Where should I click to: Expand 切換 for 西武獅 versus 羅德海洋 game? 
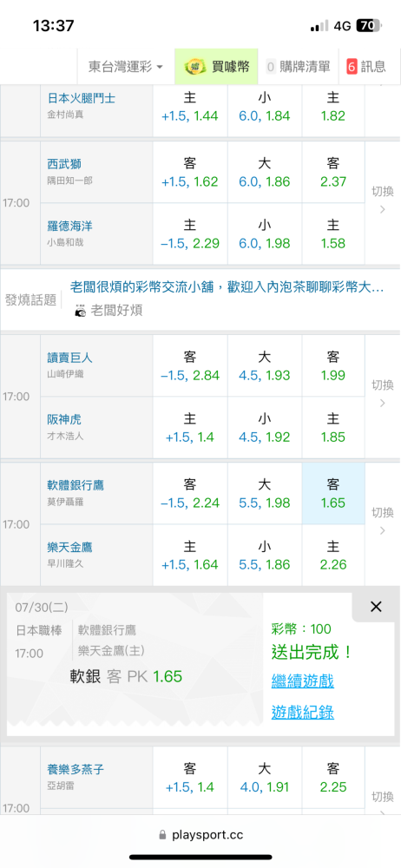point(382,200)
